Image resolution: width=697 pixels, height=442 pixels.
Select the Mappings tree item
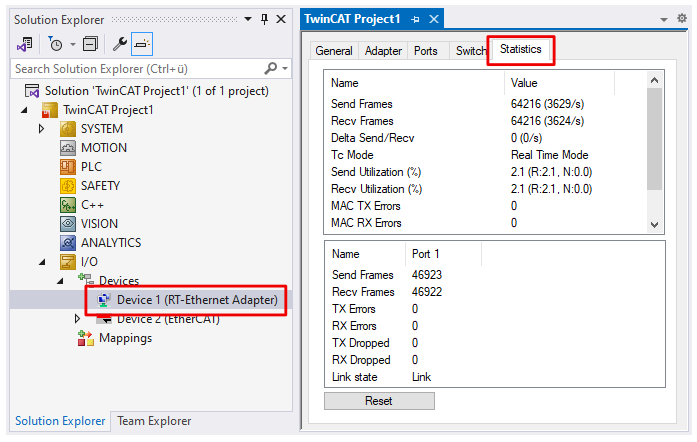pos(125,338)
